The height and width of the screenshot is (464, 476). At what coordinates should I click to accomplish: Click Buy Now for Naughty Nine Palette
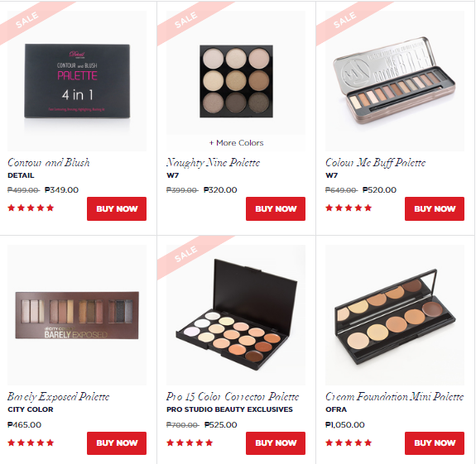coord(276,208)
